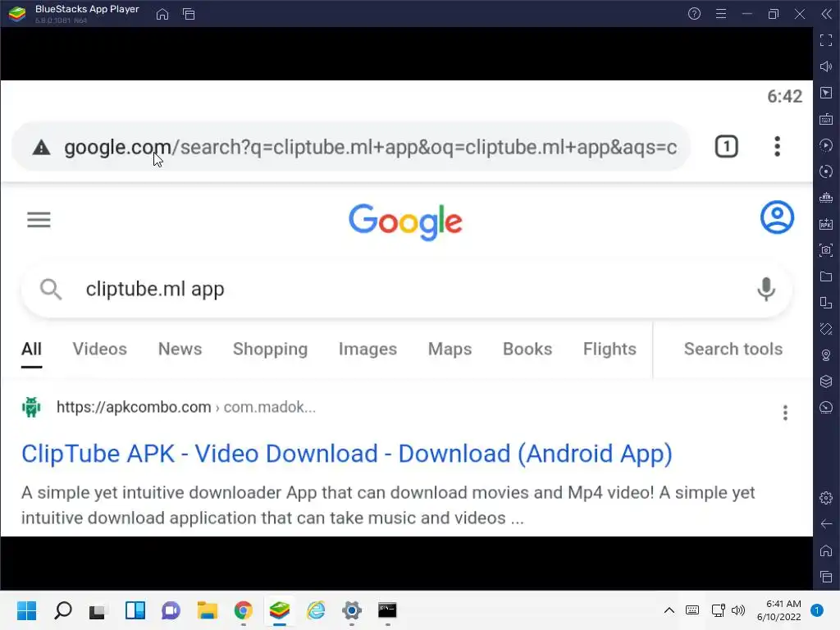Viewport: 840px width, 630px height.
Task: Open the Google account profile icon
Action: coord(777,217)
